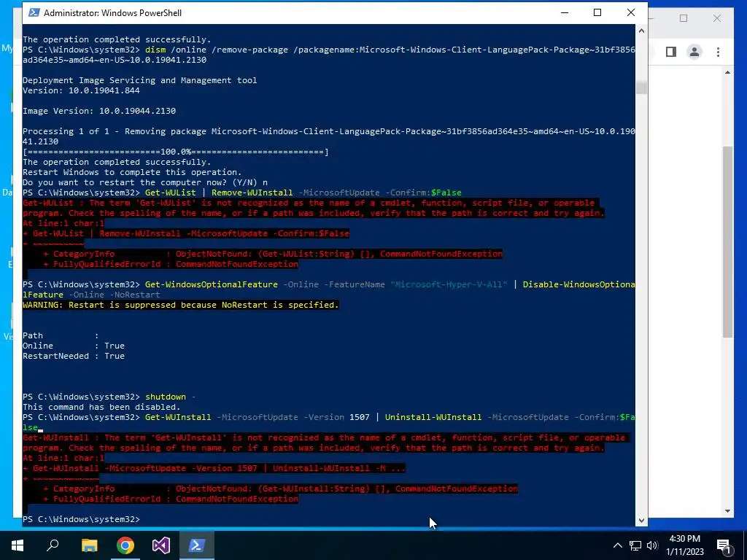Viewport: 747px width, 560px height.
Task: Click the 'Get-WUInstall -MicrosoftUpdate -Version 1507' command at the prompt
Action: click(x=258, y=417)
